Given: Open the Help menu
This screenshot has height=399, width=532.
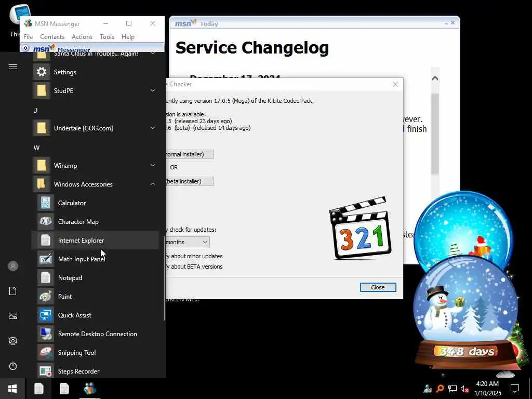Looking at the screenshot, I should coord(128,37).
